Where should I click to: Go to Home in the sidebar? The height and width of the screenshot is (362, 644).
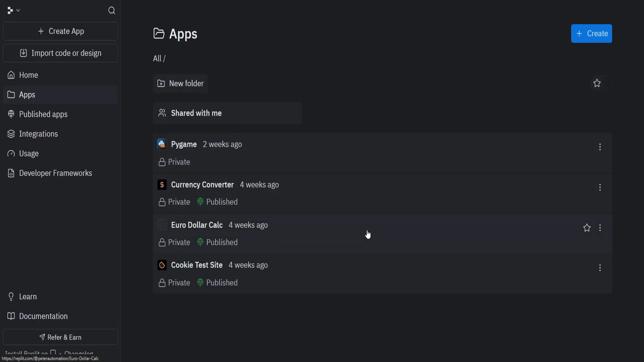click(29, 75)
